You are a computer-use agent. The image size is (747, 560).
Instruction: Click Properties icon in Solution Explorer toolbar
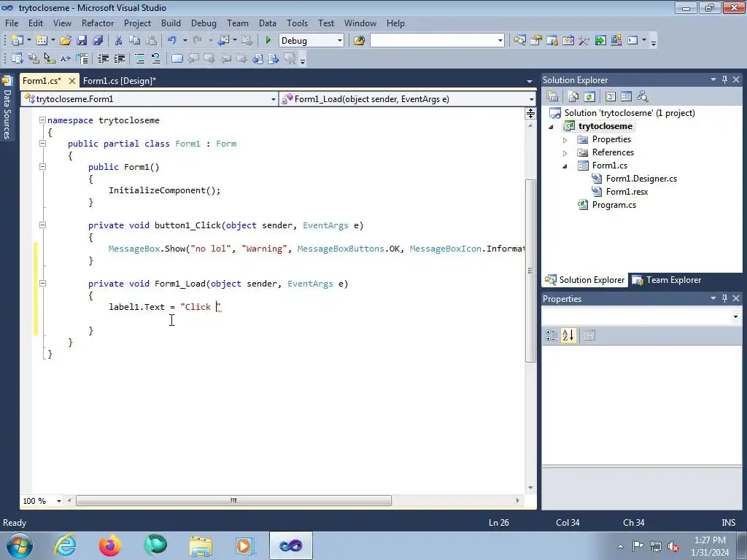553,97
